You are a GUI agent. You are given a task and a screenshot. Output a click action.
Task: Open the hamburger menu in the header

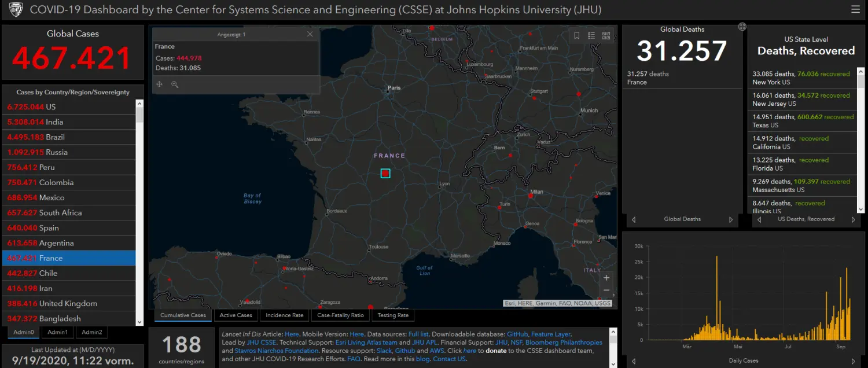click(855, 9)
